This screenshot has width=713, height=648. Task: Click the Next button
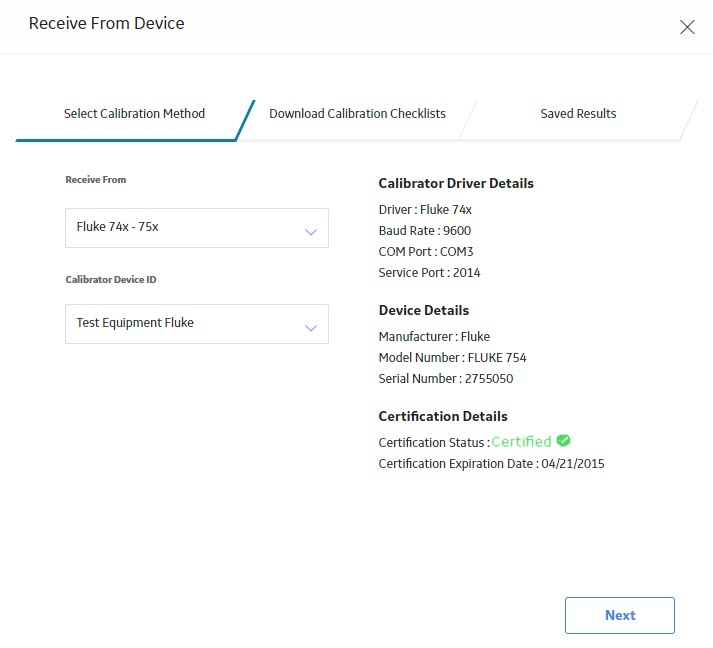(x=620, y=615)
